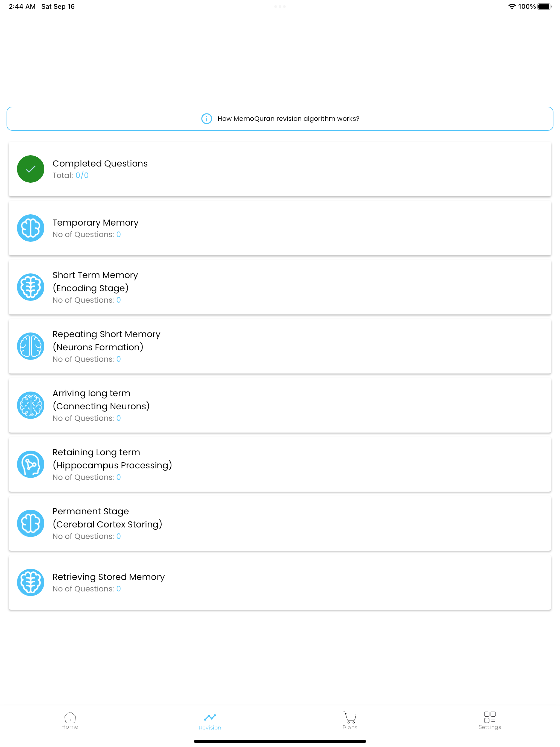
Task: Tap the battery indicator icon
Action: coord(544,6)
